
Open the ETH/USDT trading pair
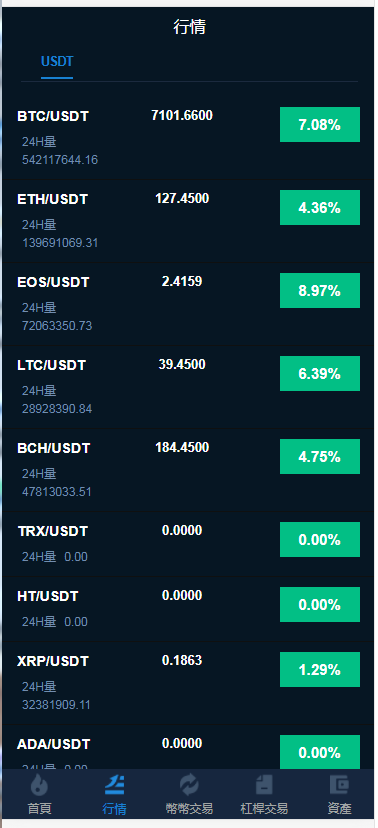(x=189, y=221)
